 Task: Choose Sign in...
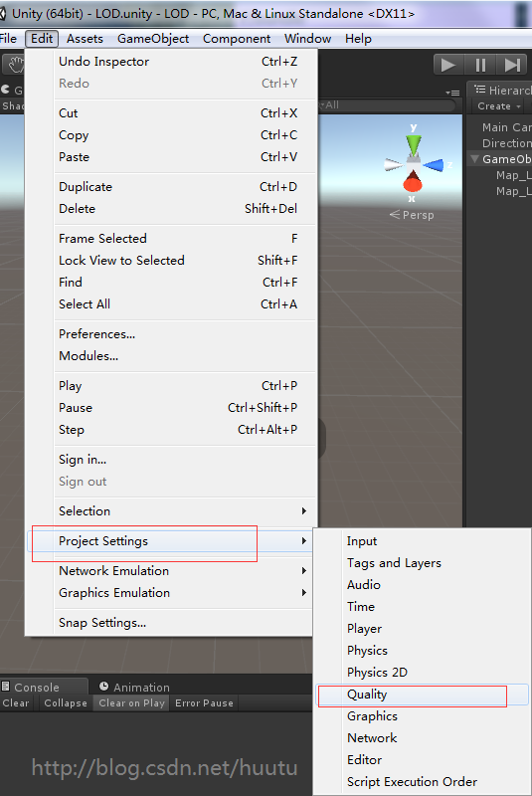point(170,460)
